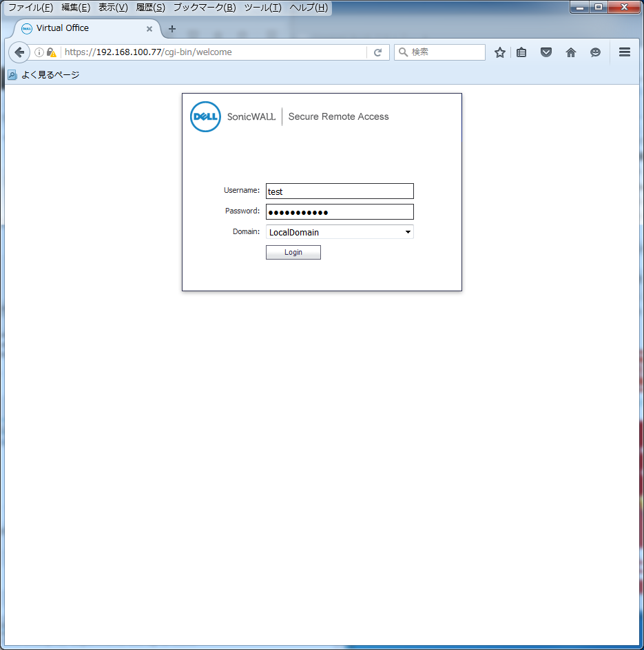Close the Virtual Office tab
This screenshot has width=644, height=650.
(x=149, y=29)
